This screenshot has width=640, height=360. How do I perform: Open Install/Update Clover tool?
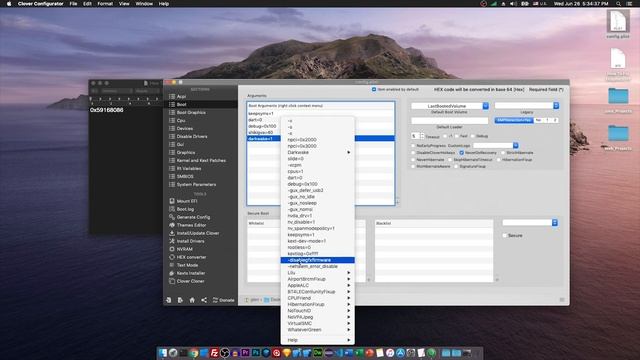(x=198, y=233)
